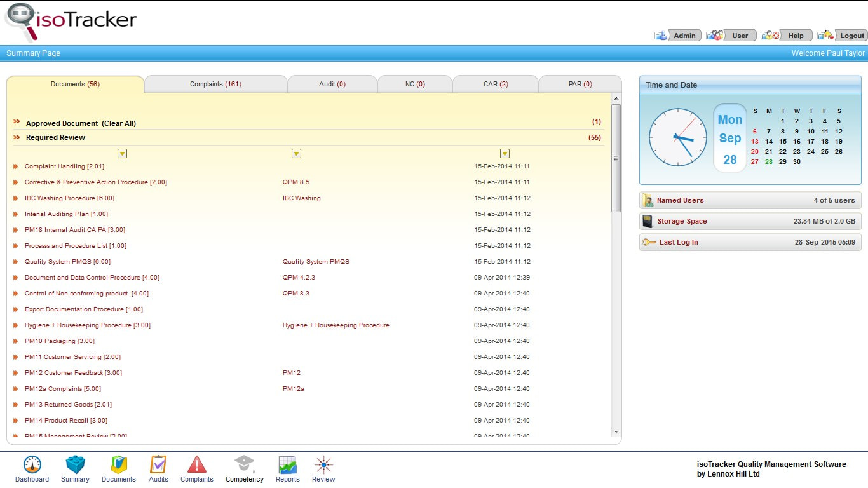868x488 pixels.
Task: Open the Summary blocks icon
Action: (75, 464)
